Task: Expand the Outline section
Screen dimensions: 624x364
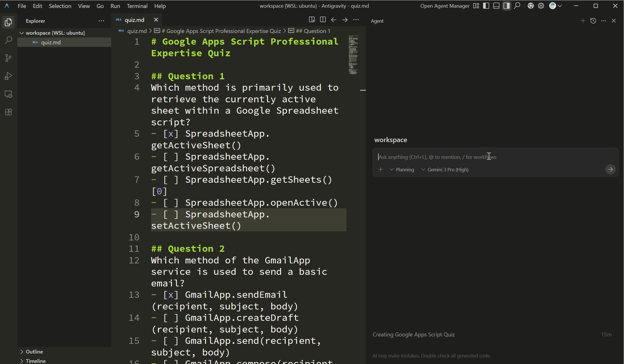Action: pyautogui.click(x=34, y=351)
